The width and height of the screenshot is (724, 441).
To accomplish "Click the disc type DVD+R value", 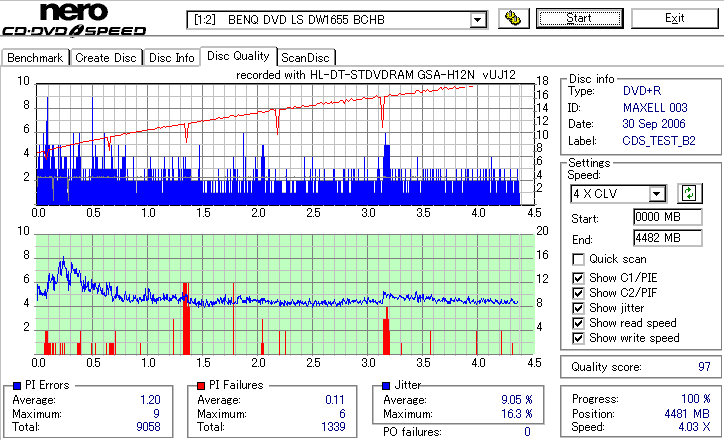I will 642,91.
